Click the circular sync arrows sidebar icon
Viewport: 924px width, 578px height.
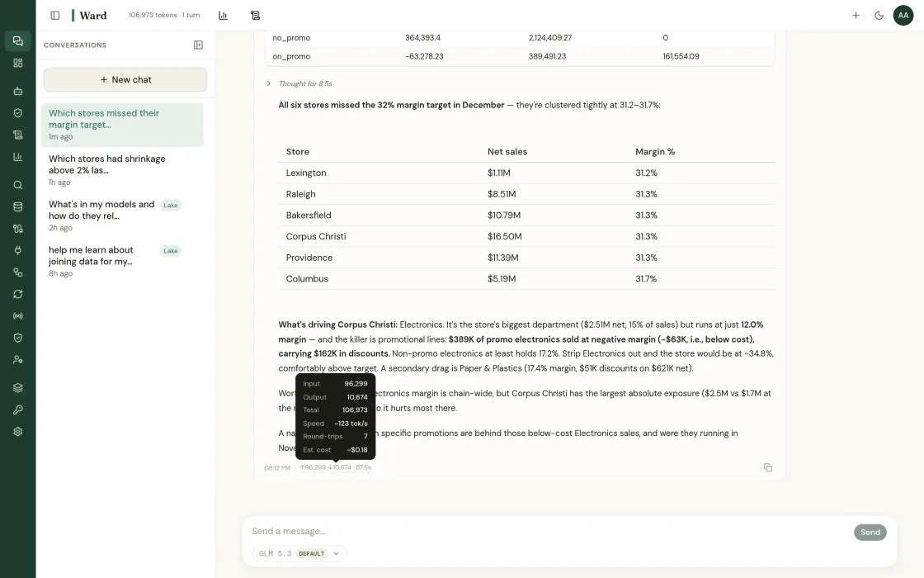[x=17, y=294]
